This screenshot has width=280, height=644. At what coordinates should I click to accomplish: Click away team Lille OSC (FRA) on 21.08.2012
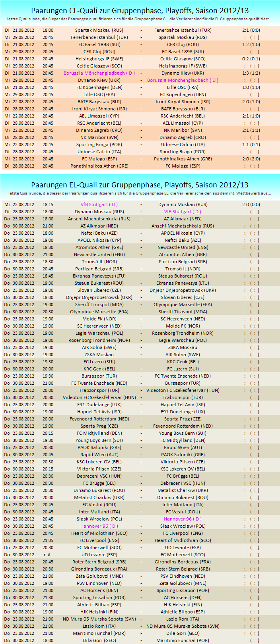tap(183, 87)
